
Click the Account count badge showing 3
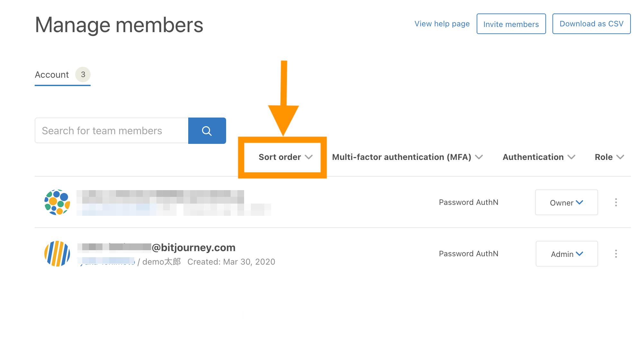(83, 75)
